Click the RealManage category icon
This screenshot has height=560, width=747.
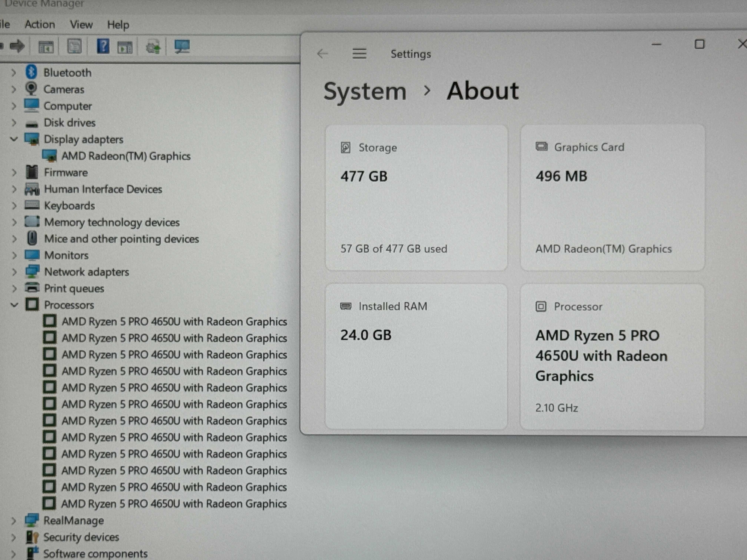[32, 520]
